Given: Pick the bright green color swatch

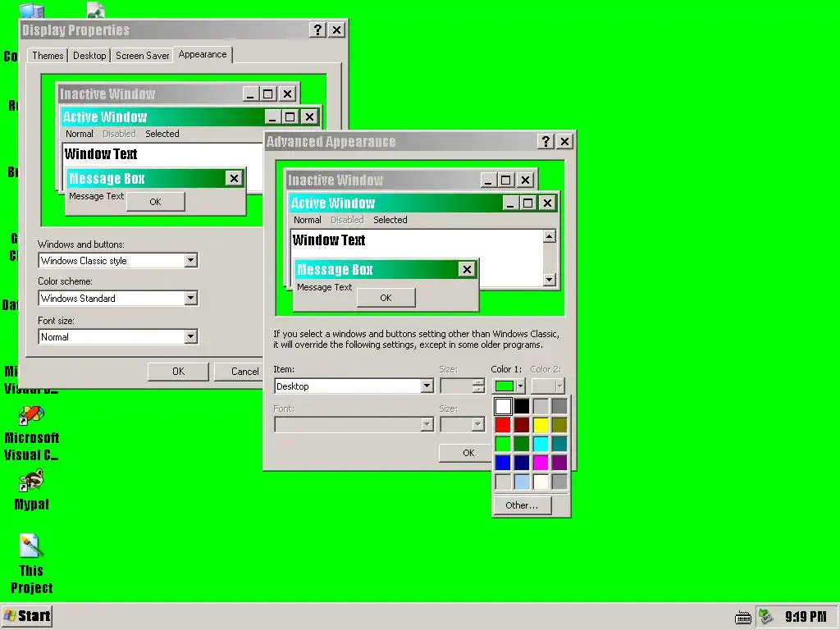Looking at the screenshot, I should pyautogui.click(x=503, y=444).
